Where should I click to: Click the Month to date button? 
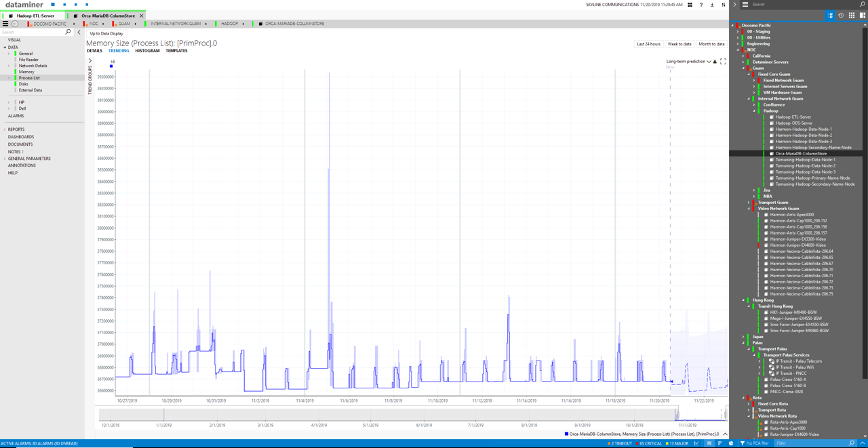[x=711, y=44]
